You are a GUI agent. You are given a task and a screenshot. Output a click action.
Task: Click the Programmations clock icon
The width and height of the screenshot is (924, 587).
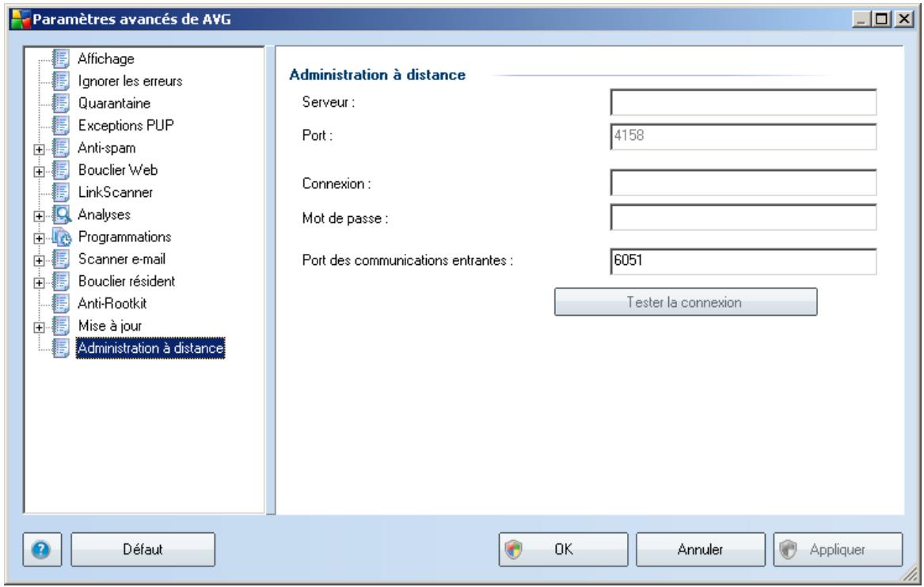coord(61,237)
